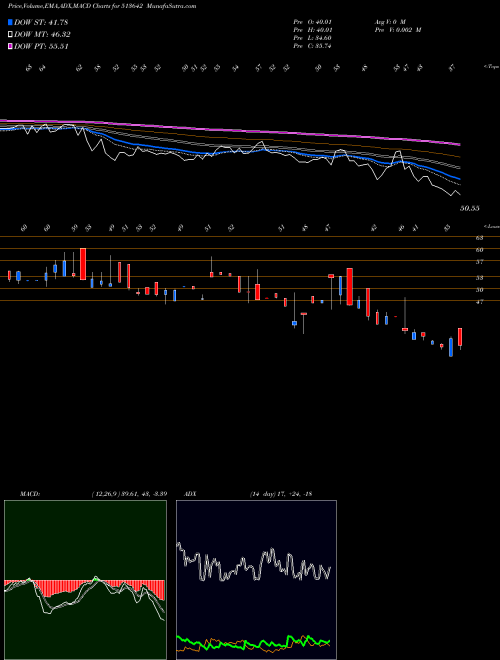Click the last blue candlestick near the right end

451,347
